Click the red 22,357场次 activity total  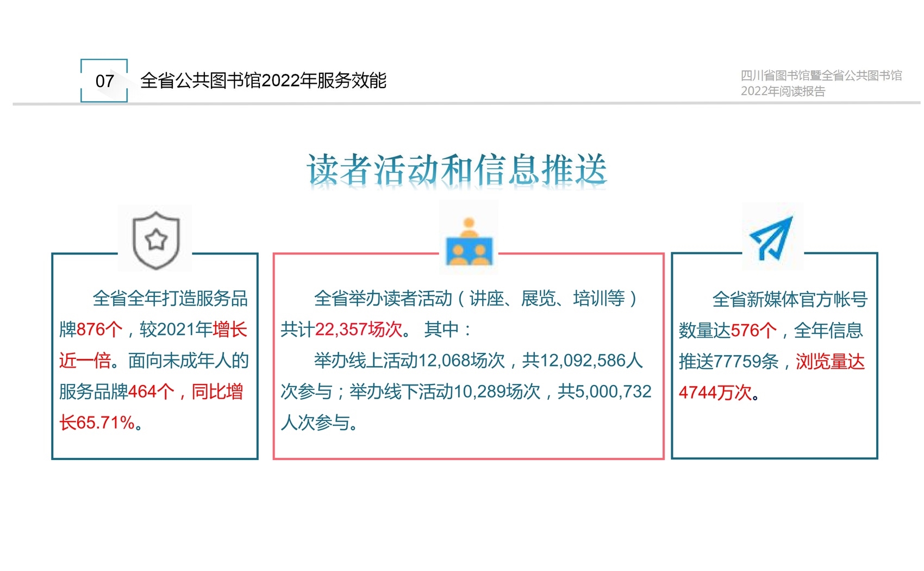[359, 330]
